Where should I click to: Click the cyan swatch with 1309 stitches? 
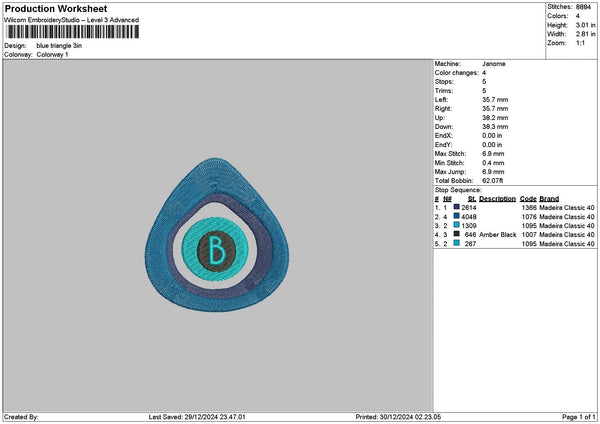pyautogui.click(x=457, y=225)
